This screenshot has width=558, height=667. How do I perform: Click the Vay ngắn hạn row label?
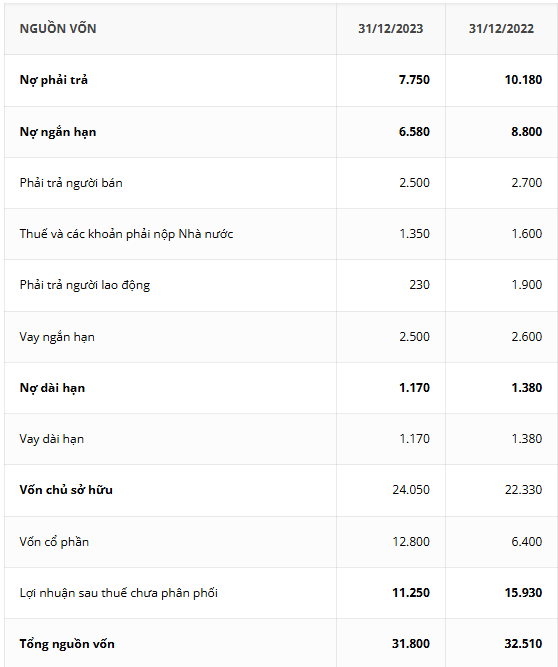(x=57, y=337)
